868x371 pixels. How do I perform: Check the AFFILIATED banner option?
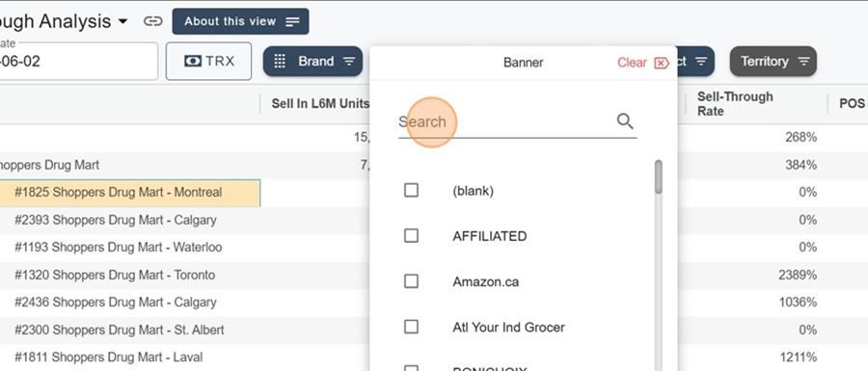pos(411,236)
